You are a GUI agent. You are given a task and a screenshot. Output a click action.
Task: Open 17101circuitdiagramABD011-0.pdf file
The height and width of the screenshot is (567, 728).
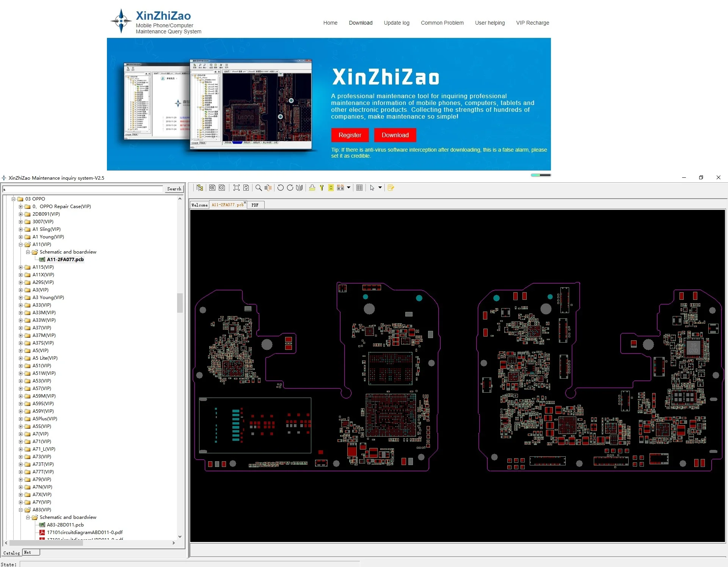(x=85, y=532)
